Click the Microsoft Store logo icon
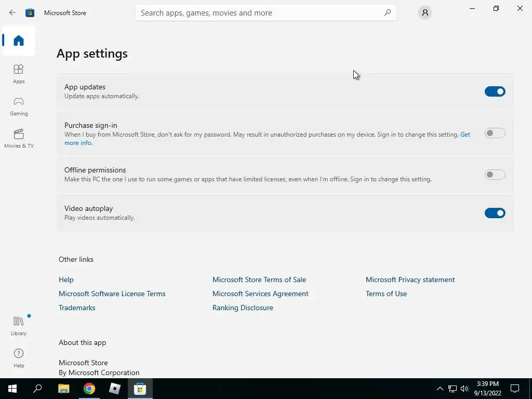The image size is (532, 399). pyautogui.click(x=30, y=12)
